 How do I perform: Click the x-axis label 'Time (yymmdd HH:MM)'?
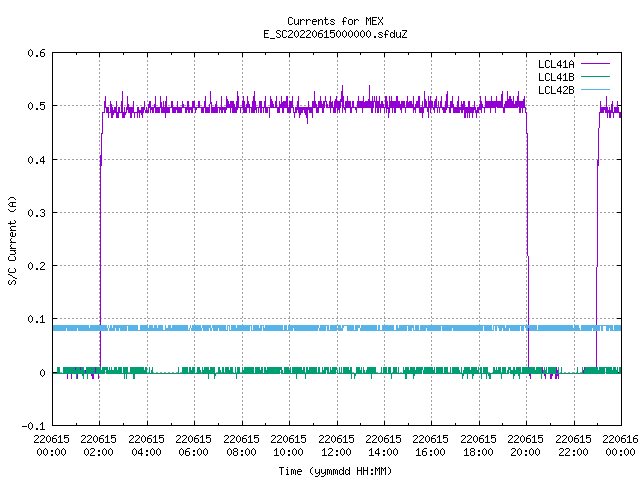tap(335, 471)
